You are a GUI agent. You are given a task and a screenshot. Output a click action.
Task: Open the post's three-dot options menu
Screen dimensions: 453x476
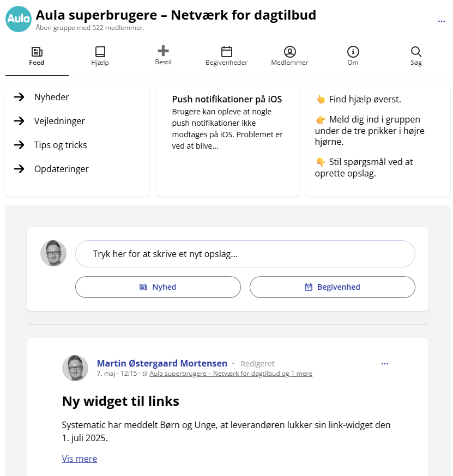(385, 364)
